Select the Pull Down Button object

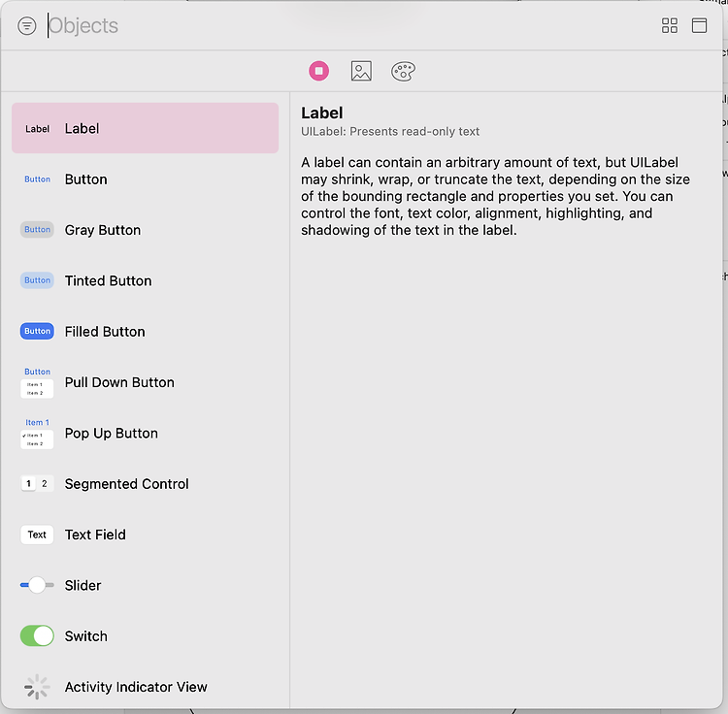pos(145,382)
